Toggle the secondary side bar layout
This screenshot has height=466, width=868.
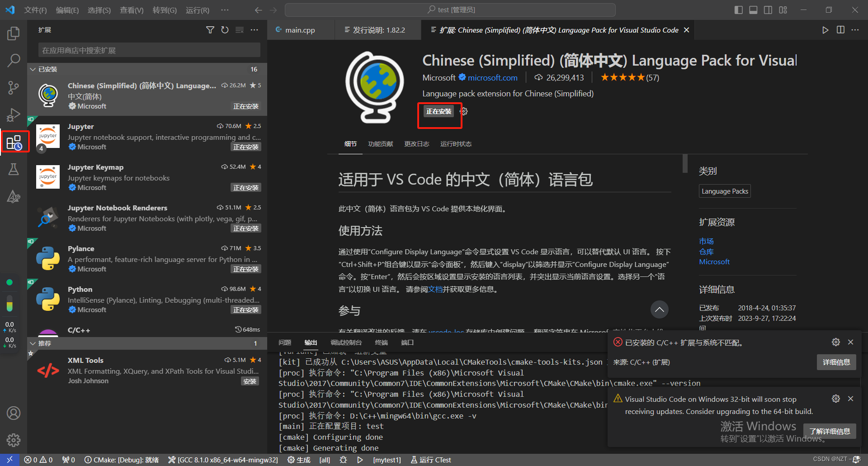point(768,10)
